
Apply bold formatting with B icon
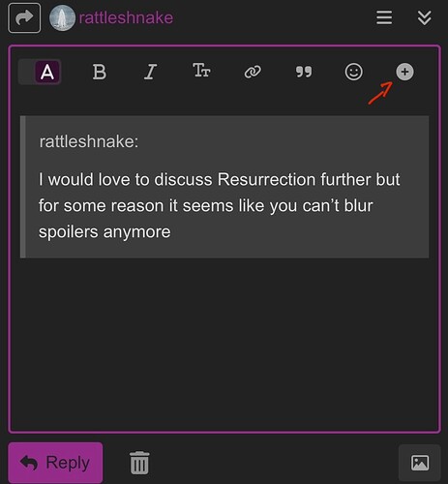coord(99,72)
